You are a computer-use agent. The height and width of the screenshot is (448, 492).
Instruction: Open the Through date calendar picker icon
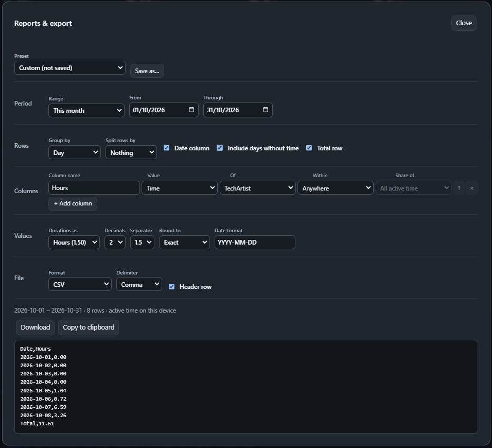[266, 110]
